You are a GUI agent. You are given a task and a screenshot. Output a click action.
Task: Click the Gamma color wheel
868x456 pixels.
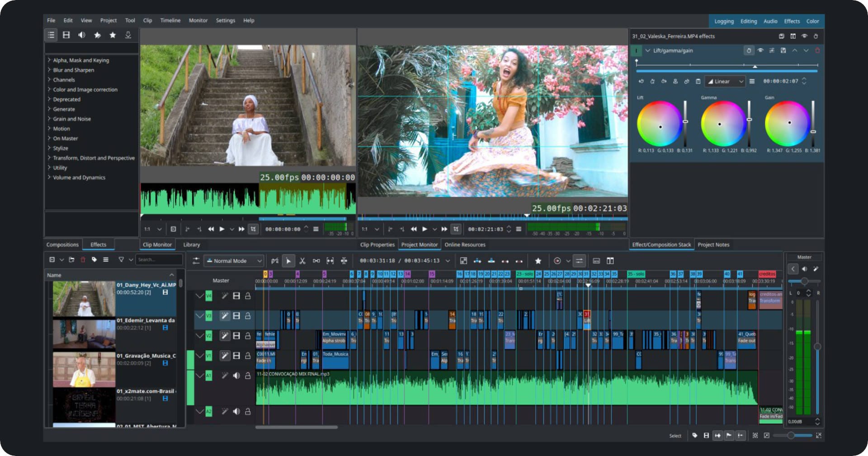point(720,123)
